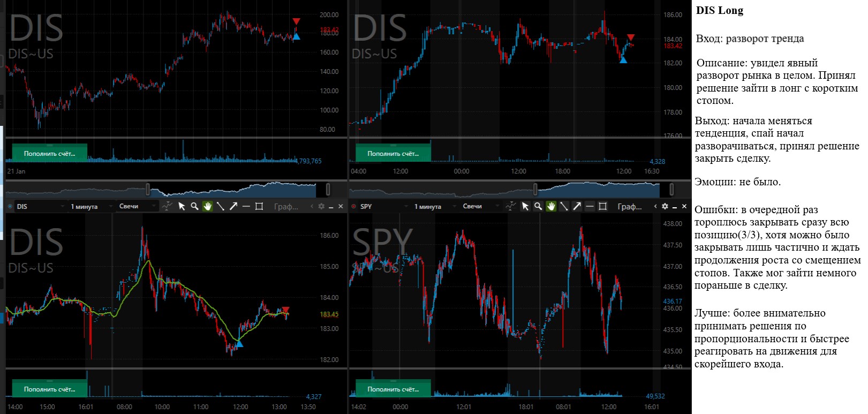Grab left handle of DIS daily chart navigator
868x414 pixels.
[148, 189]
